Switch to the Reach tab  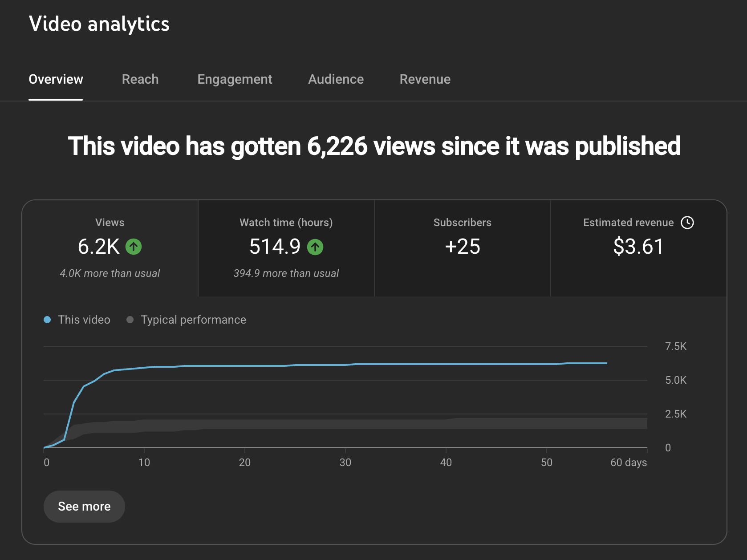140,79
